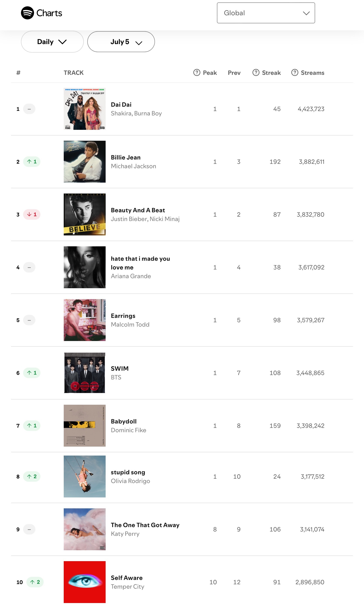Screen dimensions: 364x605
Task: Select the TRACK column header
Action: tap(74, 73)
